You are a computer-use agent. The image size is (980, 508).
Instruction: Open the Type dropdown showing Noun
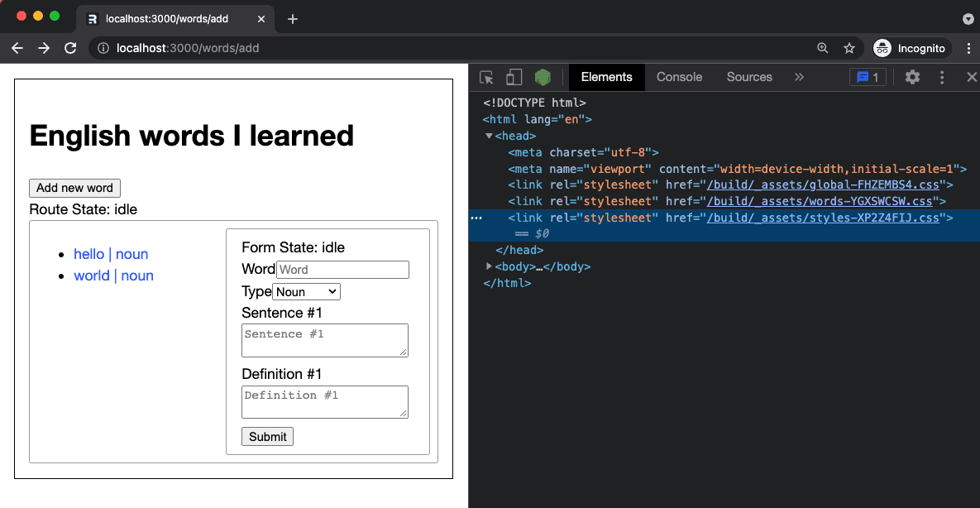point(306,291)
